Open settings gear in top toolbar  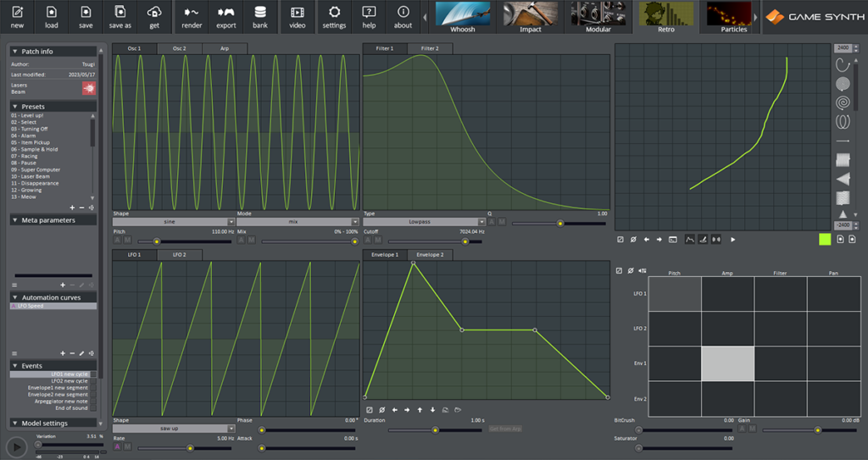tap(334, 12)
